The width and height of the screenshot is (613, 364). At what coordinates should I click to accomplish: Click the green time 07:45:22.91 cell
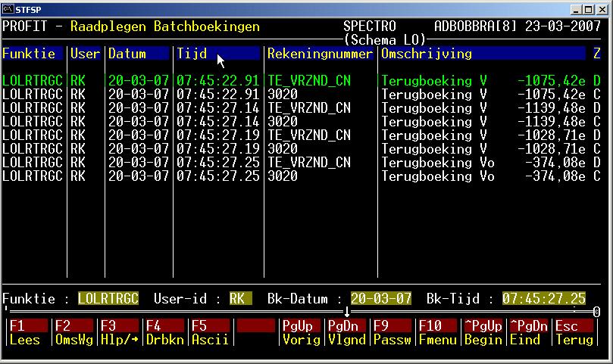(217, 81)
